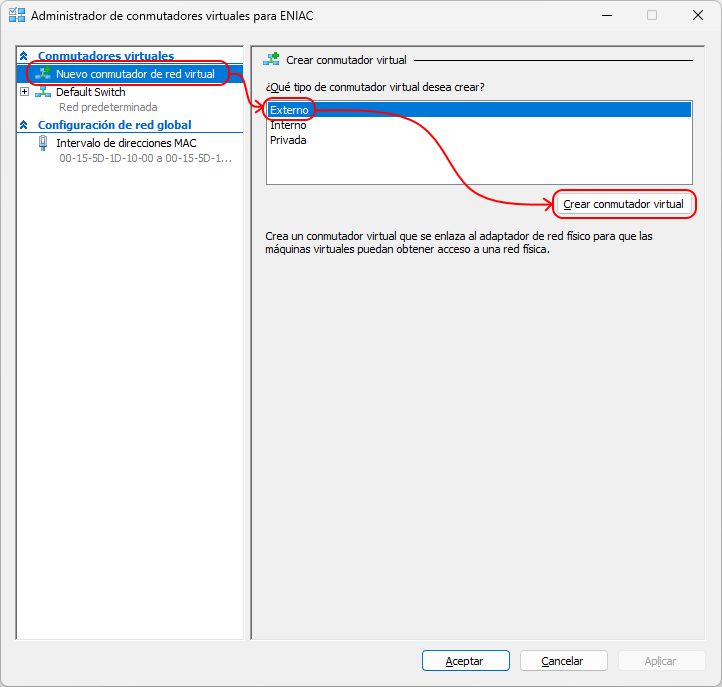Click the 'Crea un conmutador virtual' description text

coord(459,243)
